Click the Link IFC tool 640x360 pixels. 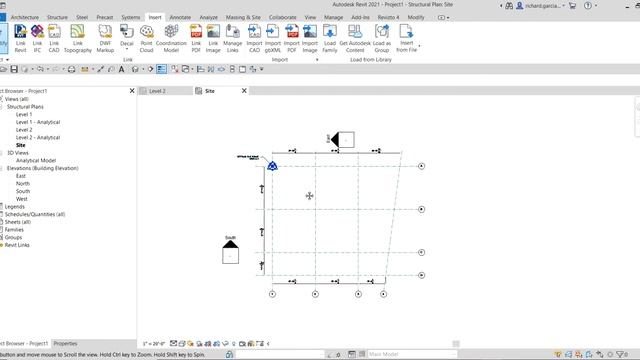[x=37, y=38]
